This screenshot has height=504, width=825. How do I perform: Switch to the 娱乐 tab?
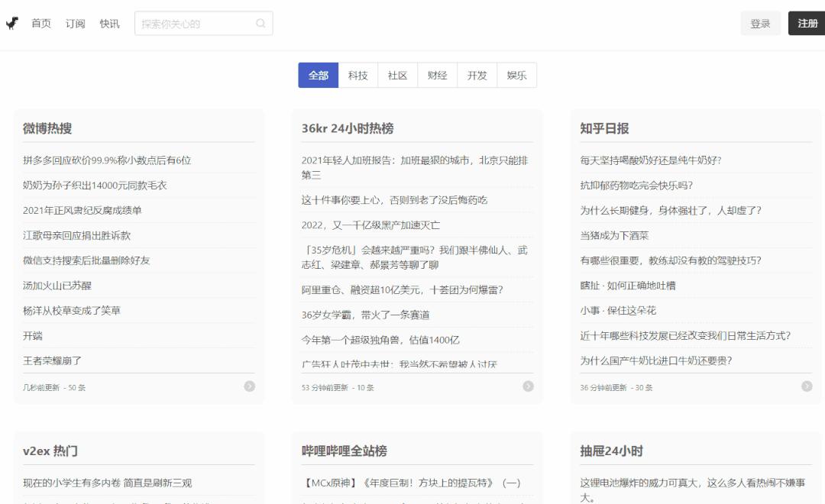click(x=516, y=75)
